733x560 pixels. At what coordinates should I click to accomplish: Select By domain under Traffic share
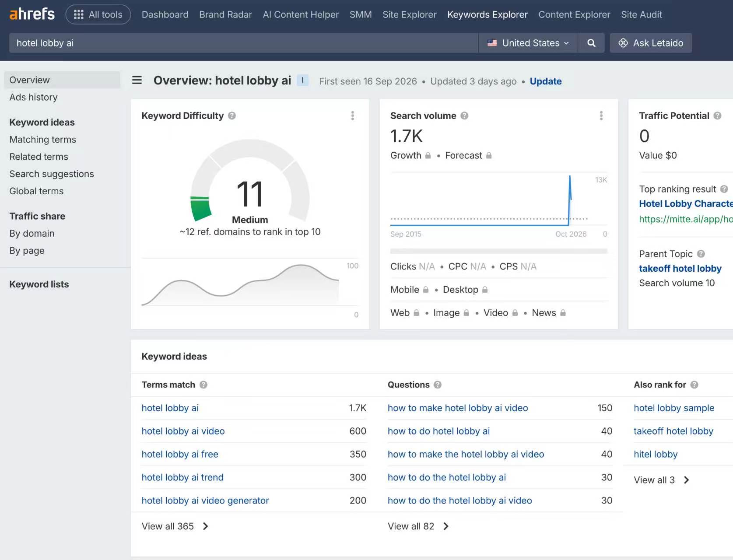[32, 234]
